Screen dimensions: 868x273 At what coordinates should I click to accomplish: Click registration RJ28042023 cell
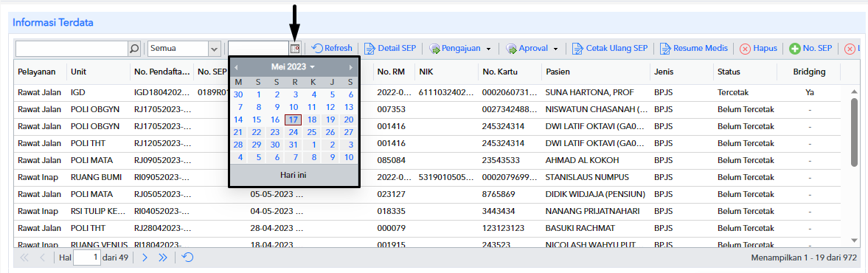(162, 229)
